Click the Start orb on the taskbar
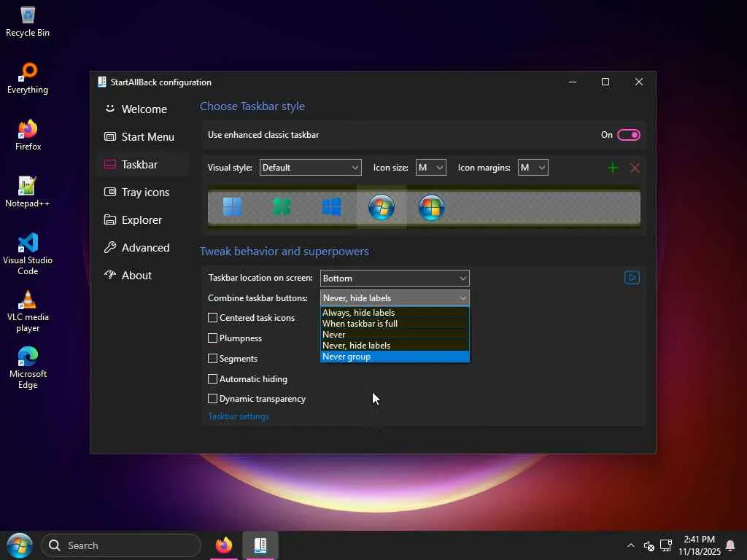 [x=20, y=545]
